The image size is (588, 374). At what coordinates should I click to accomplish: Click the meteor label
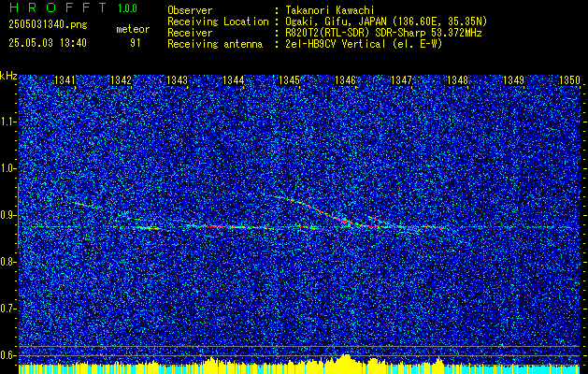(x=133, y=29)
